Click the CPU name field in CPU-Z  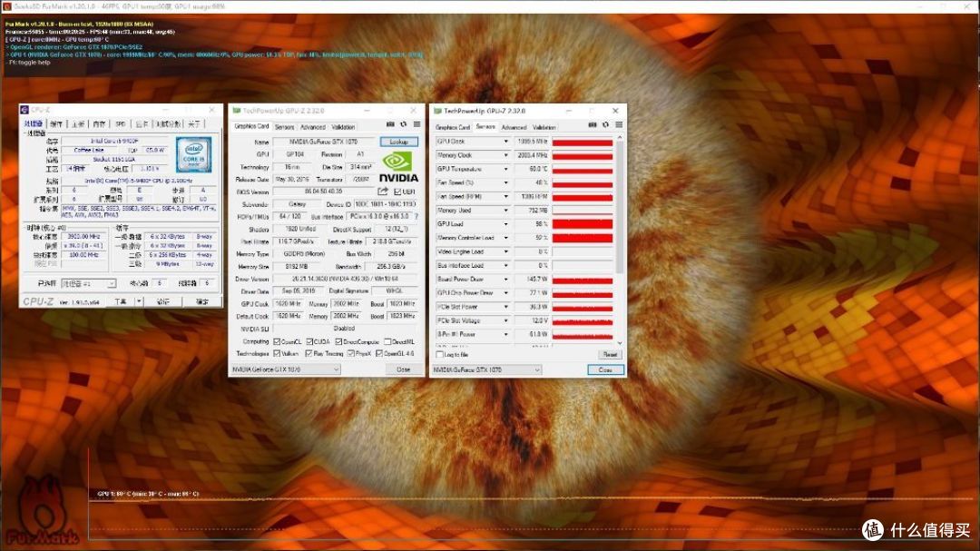pyautogui.click(x=114, y=142)
